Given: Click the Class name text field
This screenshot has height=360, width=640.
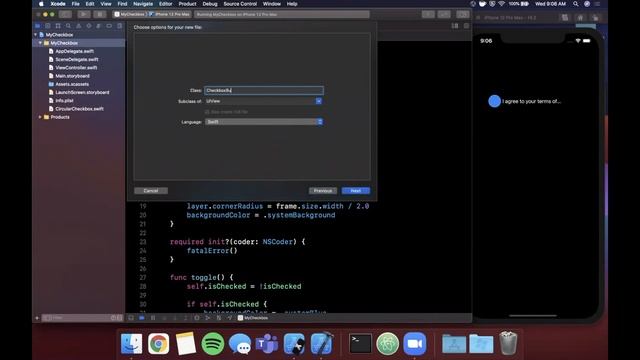Looking at the screenshot, I should [x=264, y=90].
